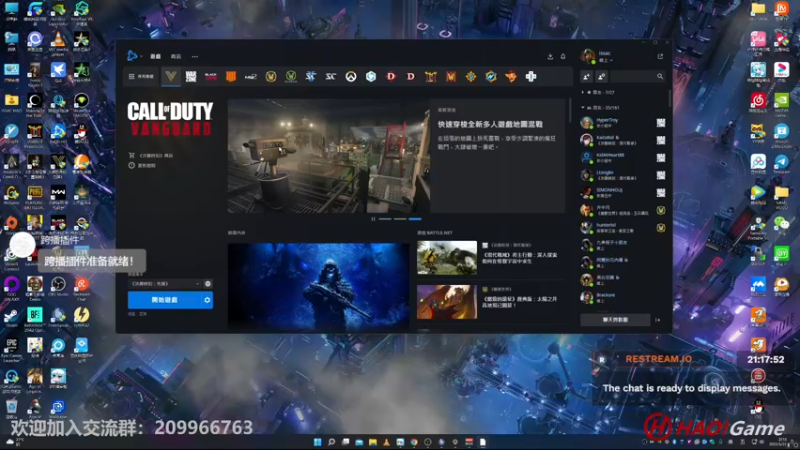The height and width of the screenshot is (450, 800).
Task: Open the Heroes of the Storm hexagon icon
Action: tap(371, 77)
